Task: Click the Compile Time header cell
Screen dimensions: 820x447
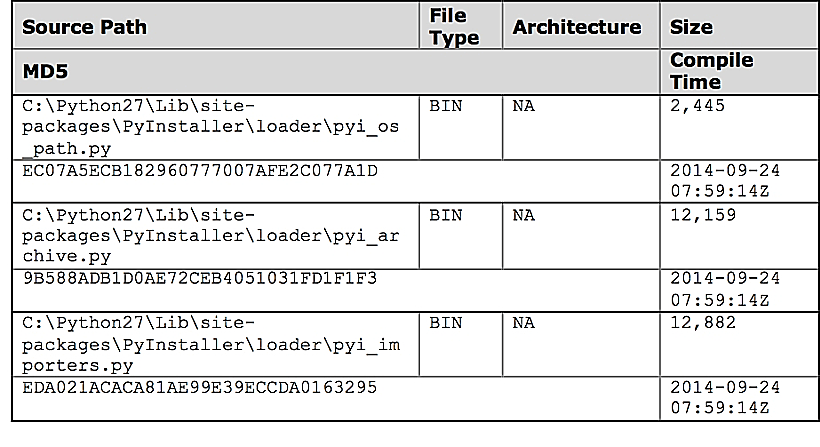Action: pos(711,71)
